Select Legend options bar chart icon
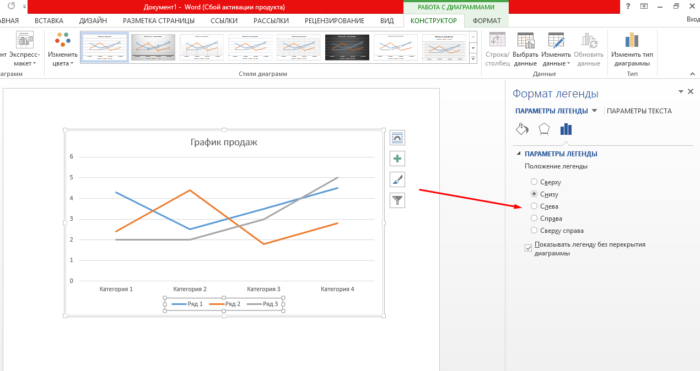700x371 pixels. pyautogui.click(x=566, y=129)
